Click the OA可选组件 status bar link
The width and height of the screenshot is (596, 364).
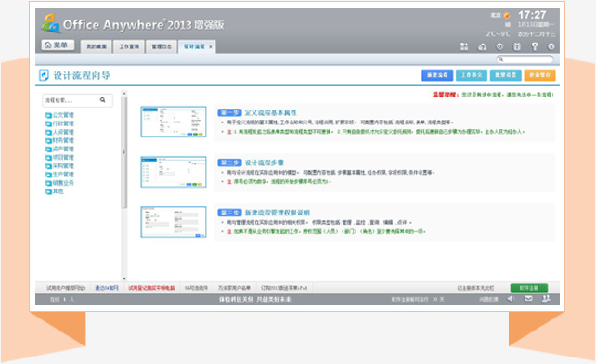coord(196,288)
